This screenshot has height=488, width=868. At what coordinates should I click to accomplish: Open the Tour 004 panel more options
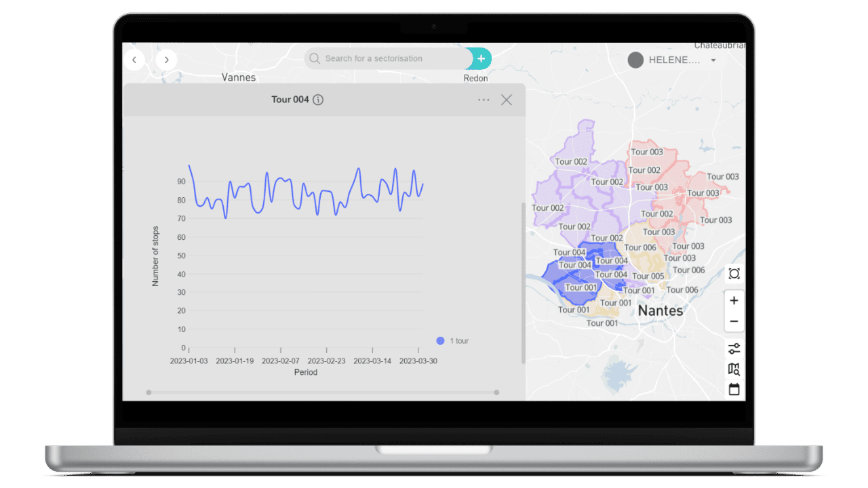tap(484, 100)
